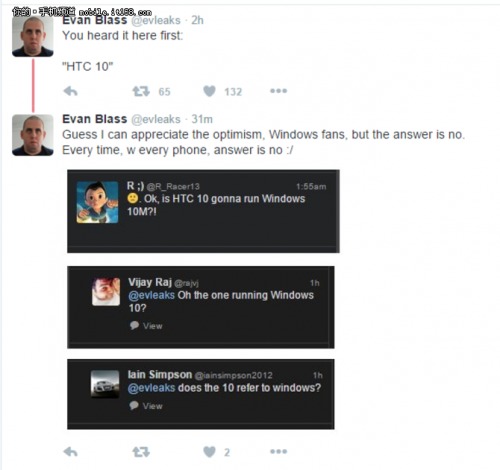Like the Windows fans tweet
This screenshot has height=470, width=500.
pyautogui.click(x=209, y=452)
